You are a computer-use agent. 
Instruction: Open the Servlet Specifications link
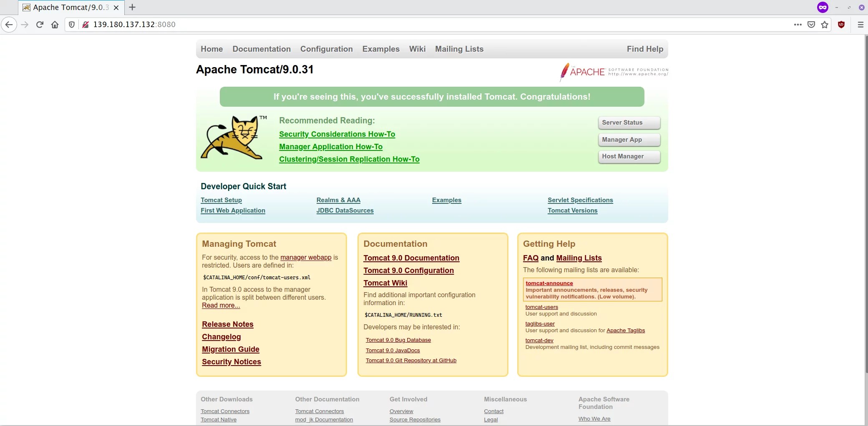coord(580,200)
